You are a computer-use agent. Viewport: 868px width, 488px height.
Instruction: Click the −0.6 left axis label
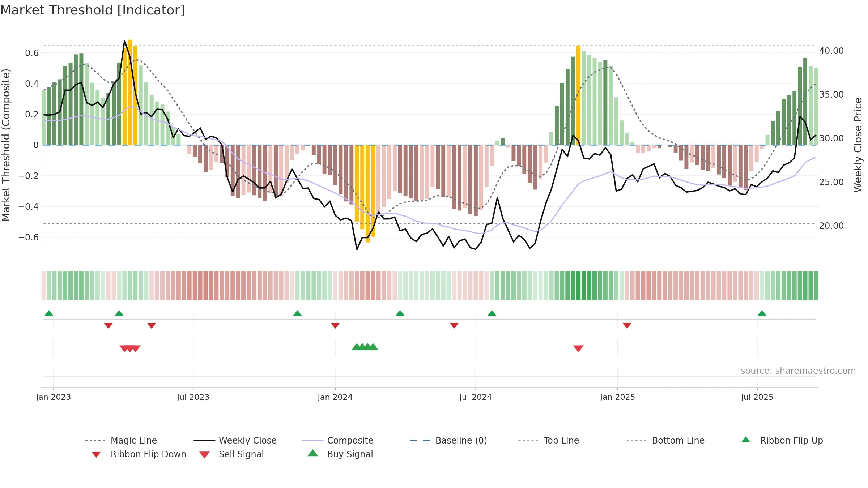click(29, 237)
